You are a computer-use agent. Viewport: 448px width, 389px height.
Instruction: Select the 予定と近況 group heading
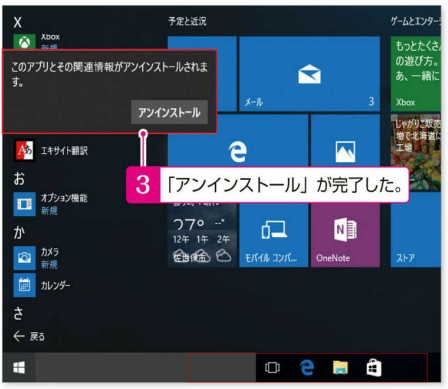pos(187,22)
